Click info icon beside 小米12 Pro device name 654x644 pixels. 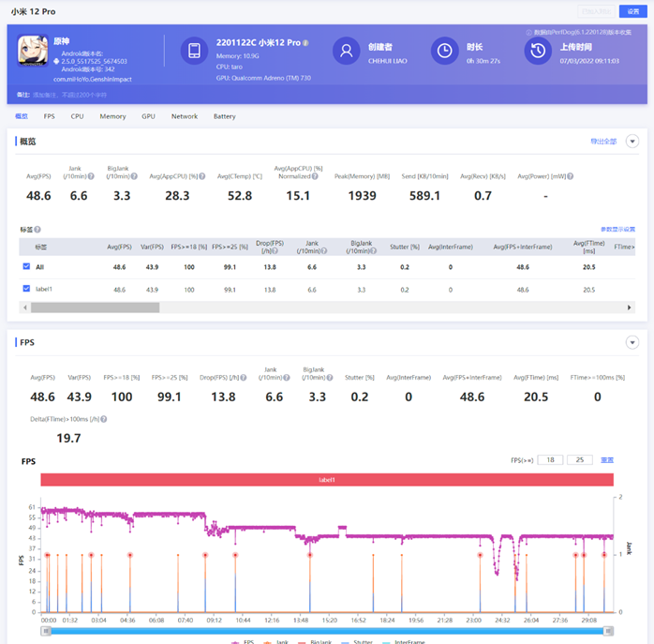tap(305, 43)
